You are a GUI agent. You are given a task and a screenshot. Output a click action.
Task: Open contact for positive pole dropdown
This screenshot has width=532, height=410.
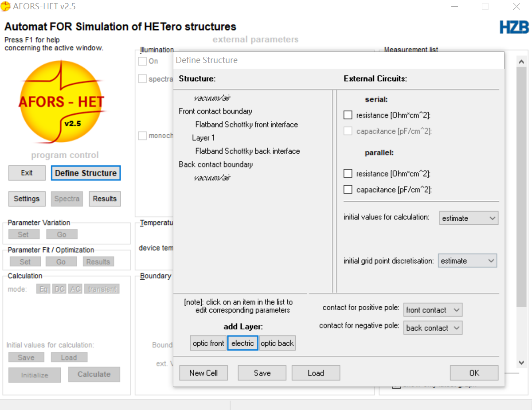pyautogui.click(x=433, y=310)
